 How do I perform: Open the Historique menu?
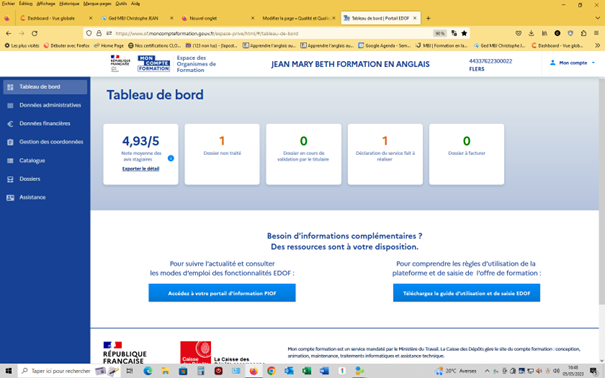coord(69,3)
